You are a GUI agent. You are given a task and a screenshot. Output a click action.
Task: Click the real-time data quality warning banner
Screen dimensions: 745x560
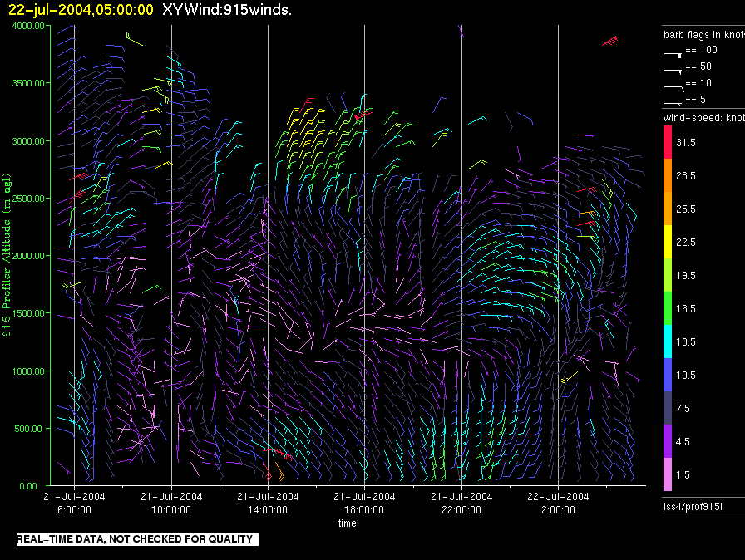[137, 539]
